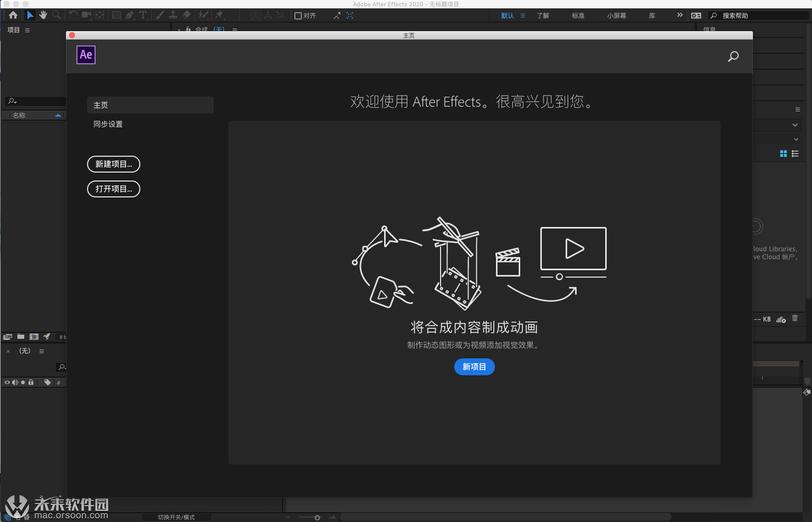Viewport: 812px width, 522px height.
Task: Switch to the 标准 workspace
Action: pyautogui.click(x=578, y=16)
